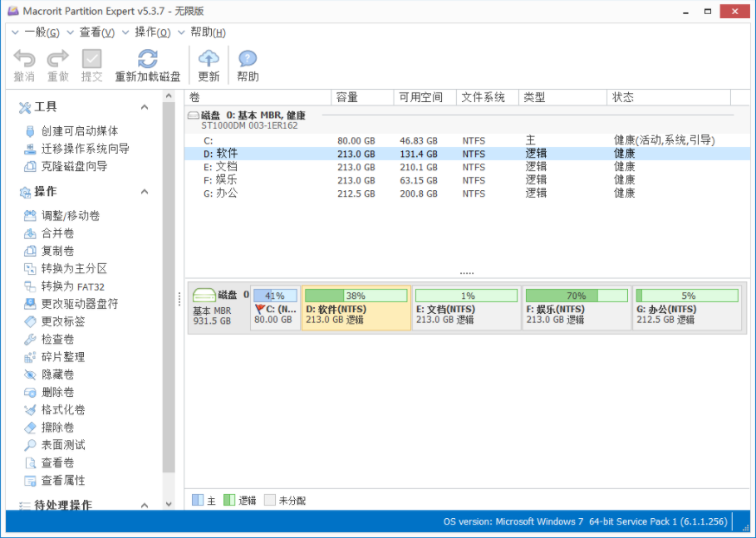Select the C: volume row
The height and width of the screenshot is (538, 756).
click(467, 140)
